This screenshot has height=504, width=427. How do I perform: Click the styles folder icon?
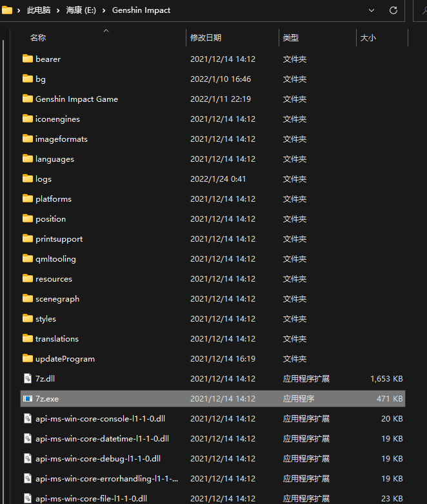coord(28,318)
